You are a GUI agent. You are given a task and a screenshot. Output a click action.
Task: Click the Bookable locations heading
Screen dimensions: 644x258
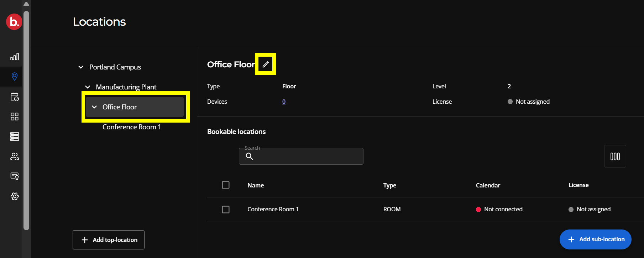click(236, 131)
